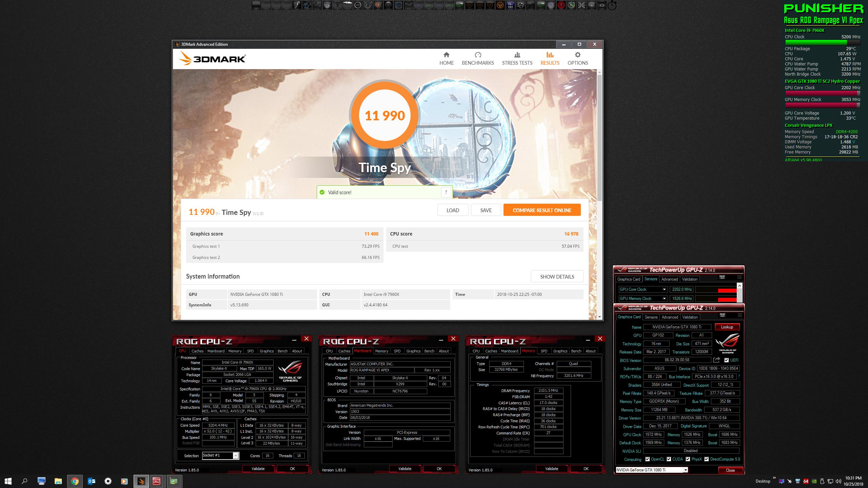Open 3DMark STRESS TESTS section
The width and height of the screenshot is (868, 488).
pos(517,59)
